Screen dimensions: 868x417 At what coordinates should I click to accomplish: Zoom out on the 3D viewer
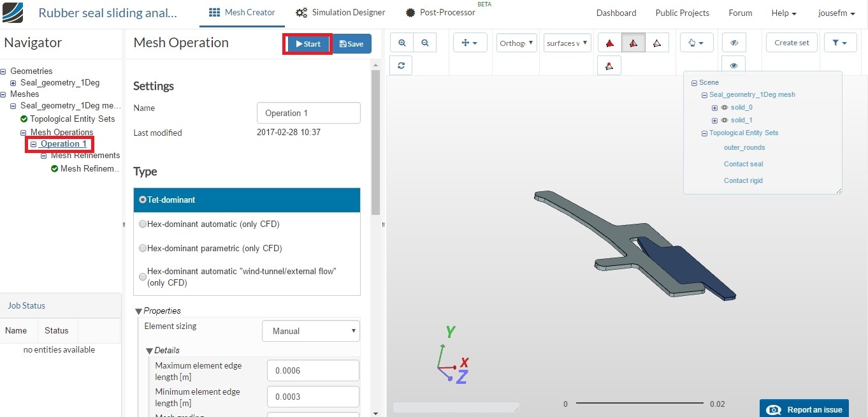[424, 43]
